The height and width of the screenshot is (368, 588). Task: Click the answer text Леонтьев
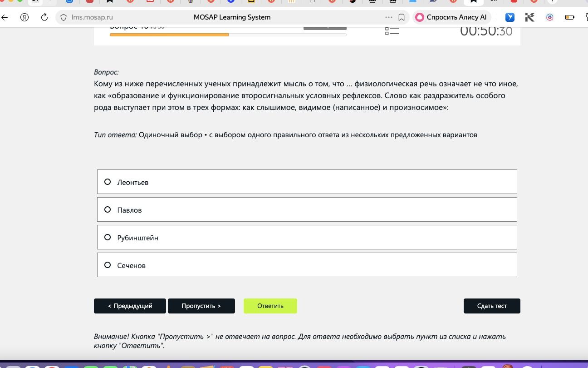[133, 182]
